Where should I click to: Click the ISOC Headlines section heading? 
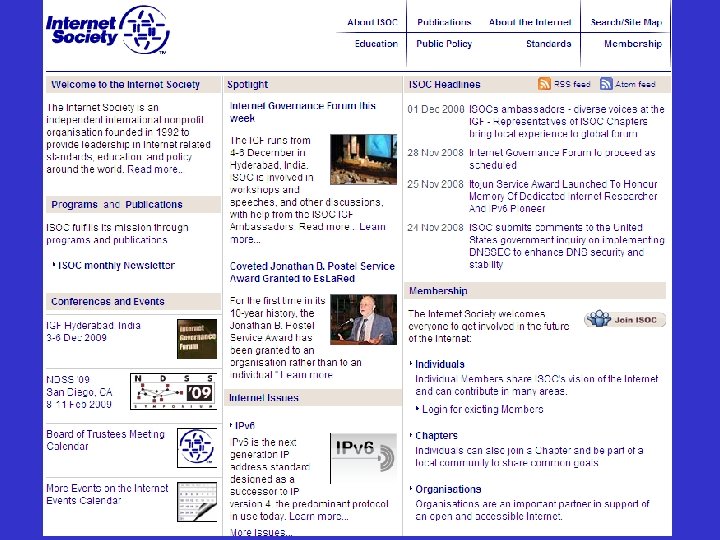(x=444, y=84)
